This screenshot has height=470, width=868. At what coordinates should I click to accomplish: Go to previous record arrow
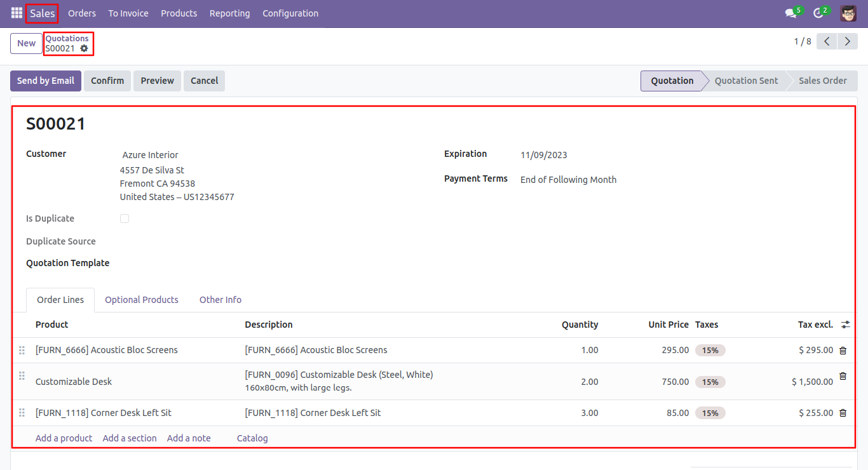click(x=827, y=41)
